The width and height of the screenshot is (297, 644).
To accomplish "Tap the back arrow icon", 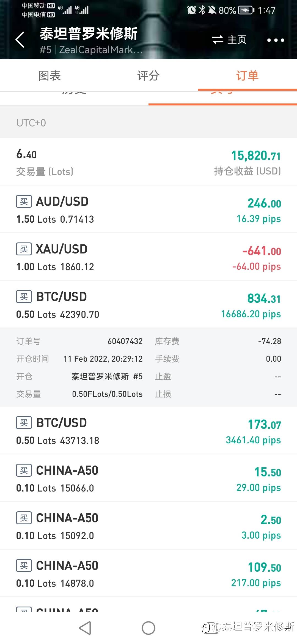I will tap(20, 40).
